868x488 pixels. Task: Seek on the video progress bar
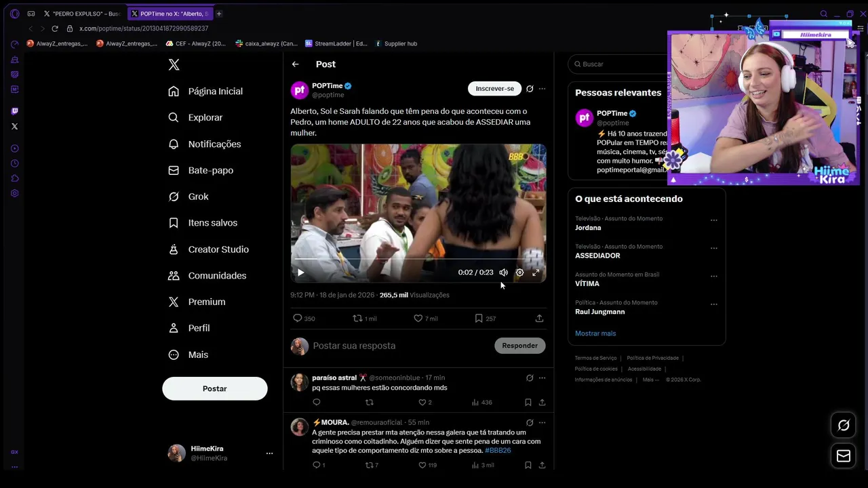coord(418,259)
